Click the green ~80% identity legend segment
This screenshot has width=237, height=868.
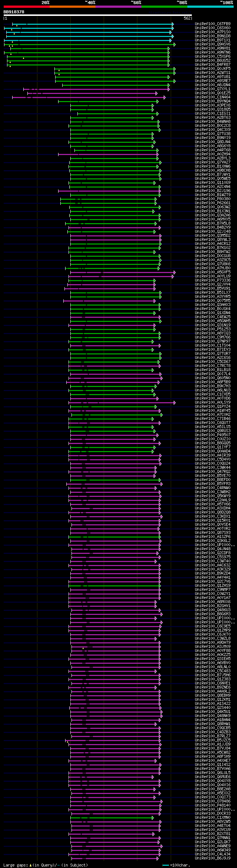tap(164, 7)
